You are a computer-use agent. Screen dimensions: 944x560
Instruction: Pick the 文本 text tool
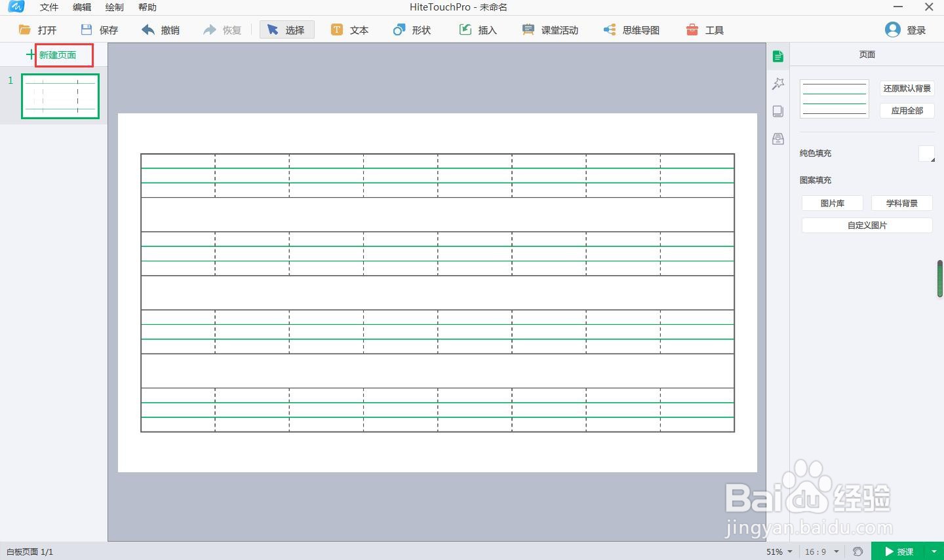coord(349,30)
